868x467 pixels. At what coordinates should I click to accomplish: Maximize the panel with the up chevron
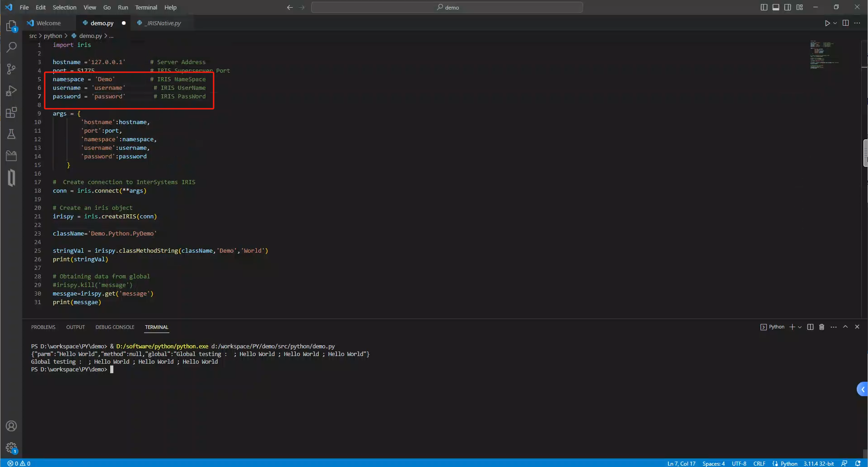click(x=845, y=327)
